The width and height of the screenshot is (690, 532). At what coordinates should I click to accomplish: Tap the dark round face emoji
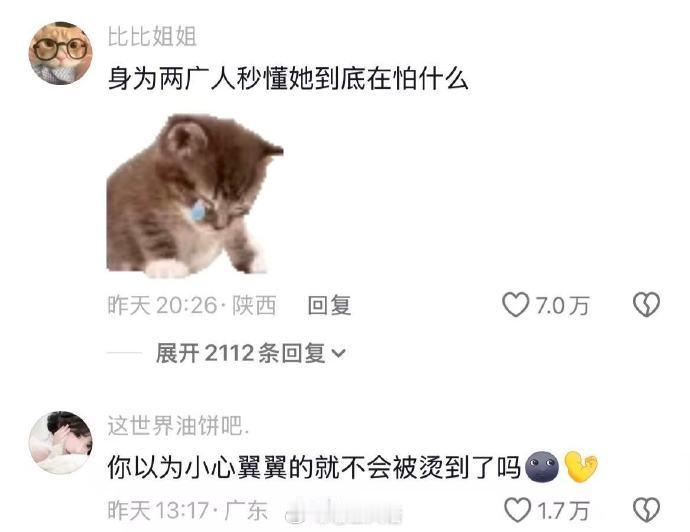coord(542,466)
